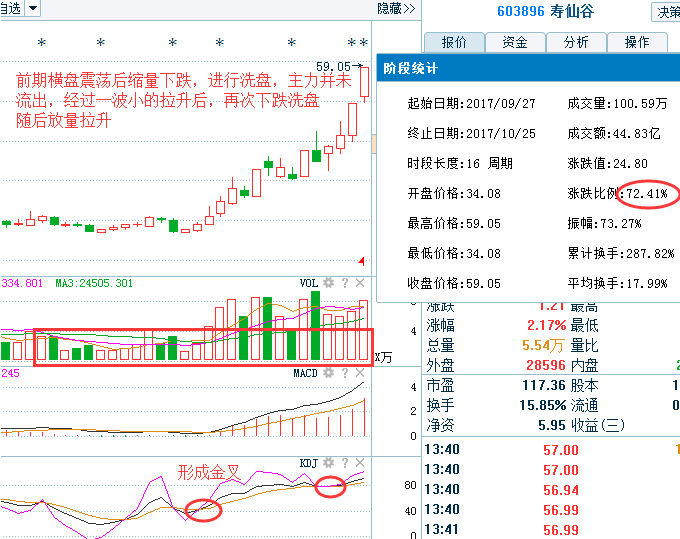Click the MA3:24505.301 volume label

point(94,283)
